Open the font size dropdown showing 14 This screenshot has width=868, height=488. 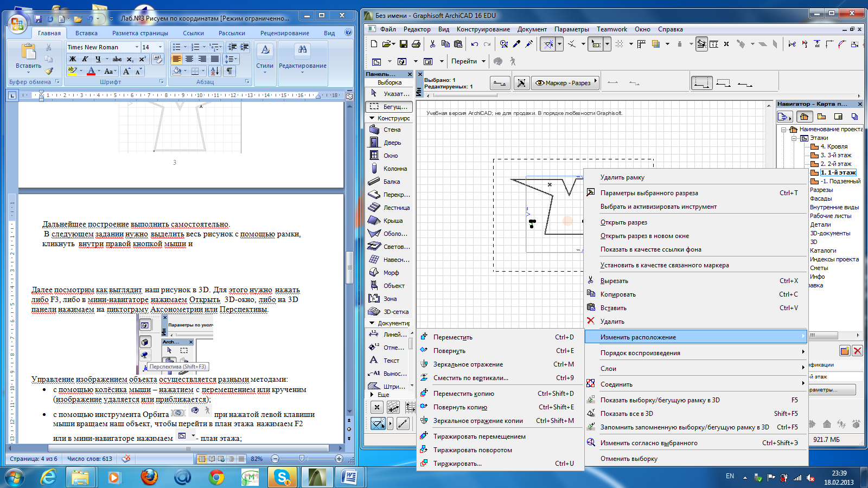pos(160,47)
